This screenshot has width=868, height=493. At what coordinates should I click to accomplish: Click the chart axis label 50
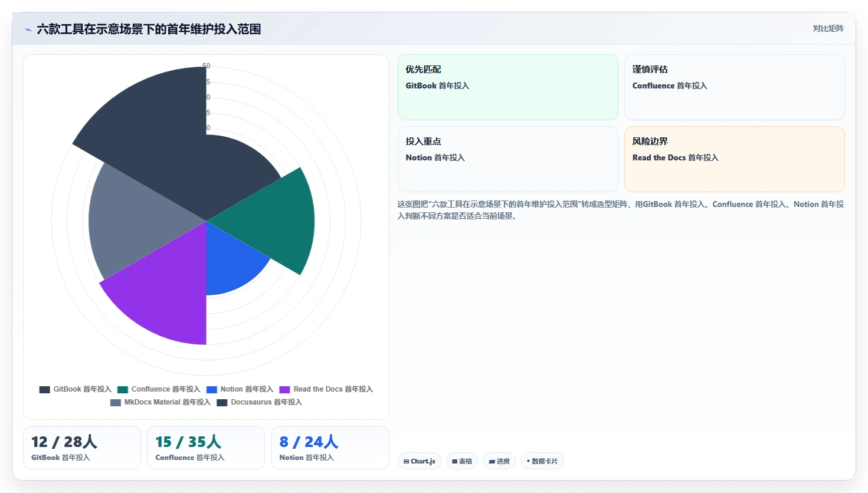[207, 66]
